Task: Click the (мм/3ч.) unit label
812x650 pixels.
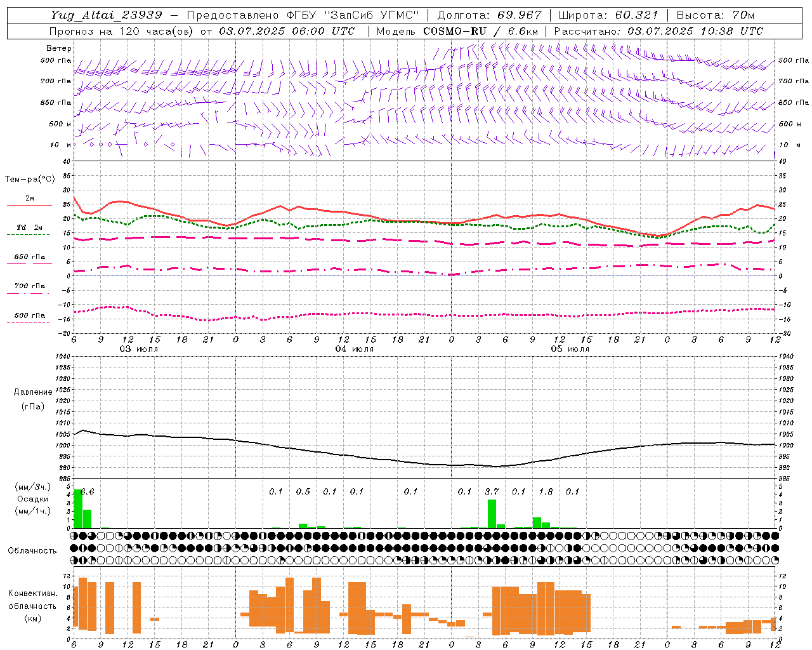Action: [x=33, y=487]
